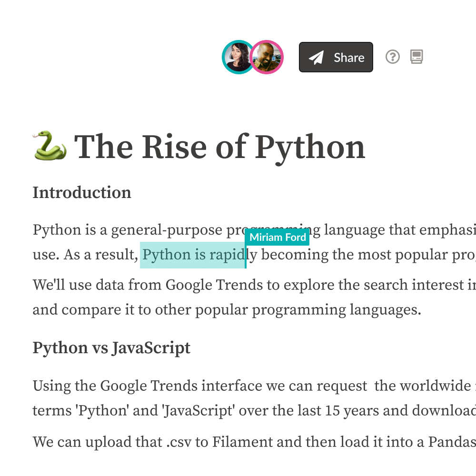Click the teal Miriam Ford presence label
The width and height of the screenshot is (476, 476).
[x=278, y=237]
